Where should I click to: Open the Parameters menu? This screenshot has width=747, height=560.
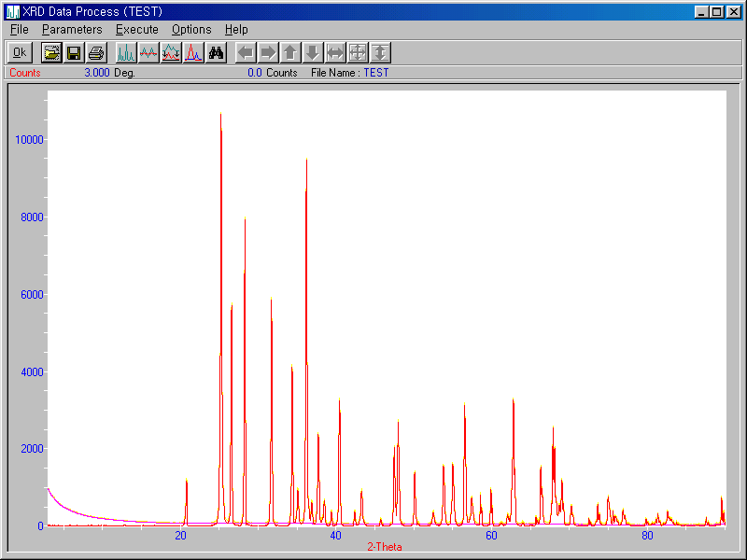point(72,30)
